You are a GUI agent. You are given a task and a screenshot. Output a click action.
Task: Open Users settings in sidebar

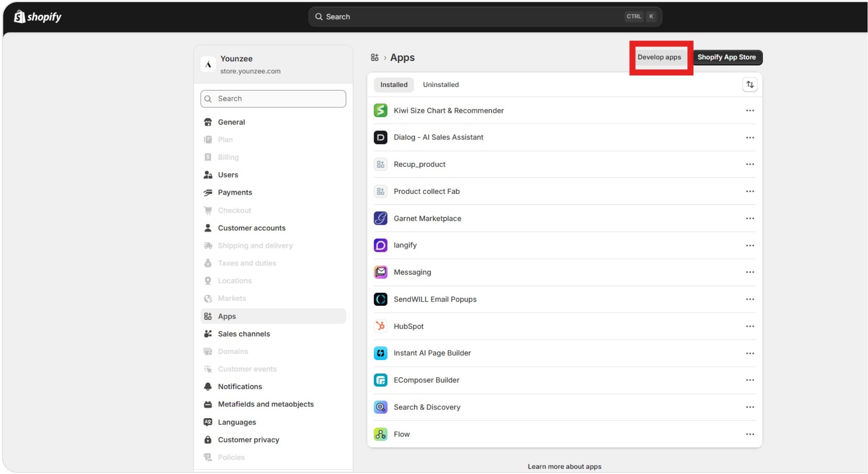pos(273,174)
